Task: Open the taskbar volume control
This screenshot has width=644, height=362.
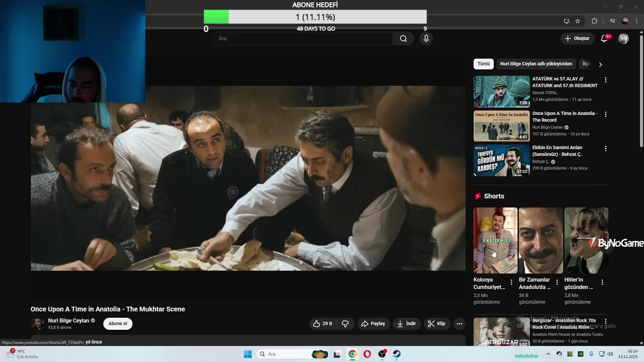Action: tap(610, 354)
